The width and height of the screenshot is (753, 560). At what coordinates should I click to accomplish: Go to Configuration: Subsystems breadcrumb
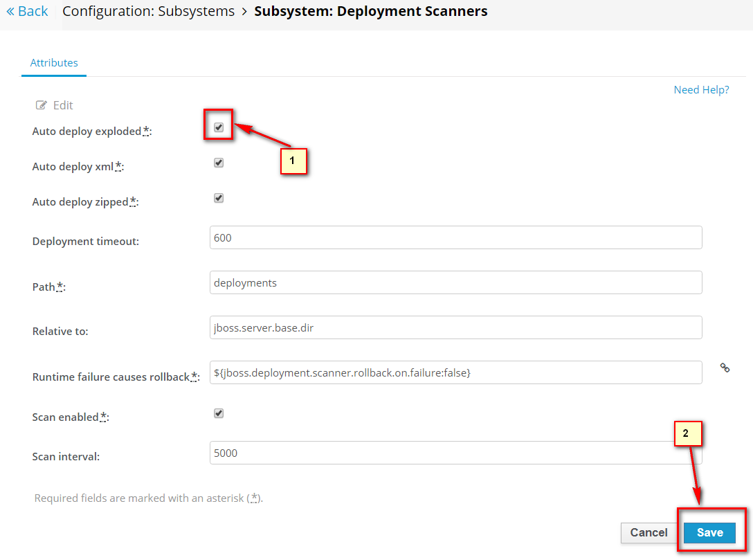pos(148,11)
